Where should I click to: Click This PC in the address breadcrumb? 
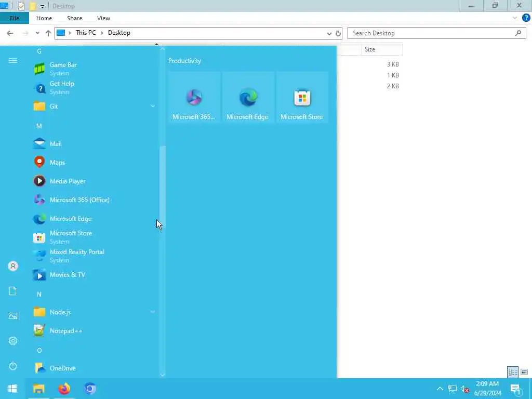[x=86, y=33]
